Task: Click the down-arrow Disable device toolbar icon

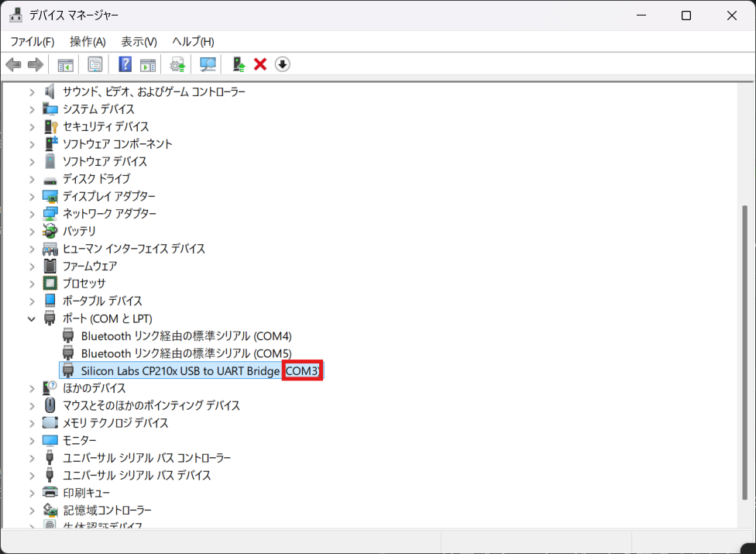Action: point(283,64)
